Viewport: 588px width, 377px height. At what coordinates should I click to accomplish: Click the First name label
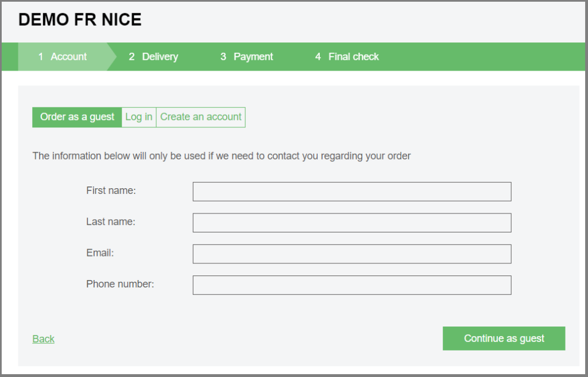pyautogui.click(x=111, y=191)
